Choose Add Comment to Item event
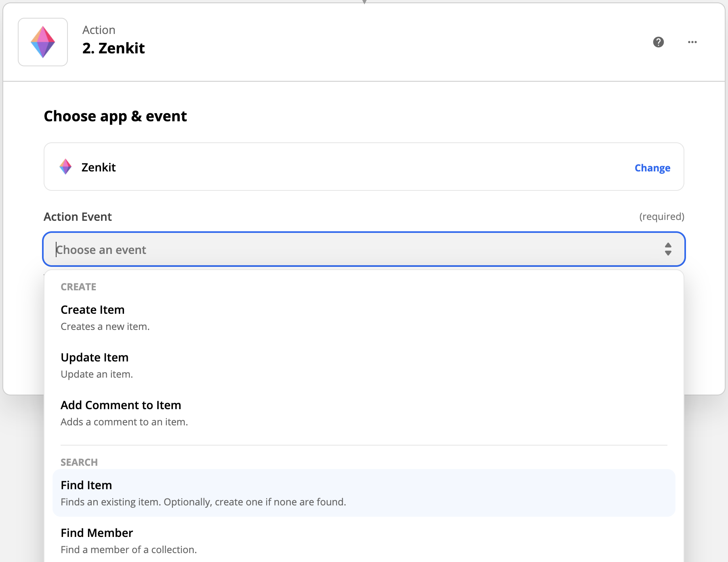Screen dimensions: 728x562 tap(364, 413)
